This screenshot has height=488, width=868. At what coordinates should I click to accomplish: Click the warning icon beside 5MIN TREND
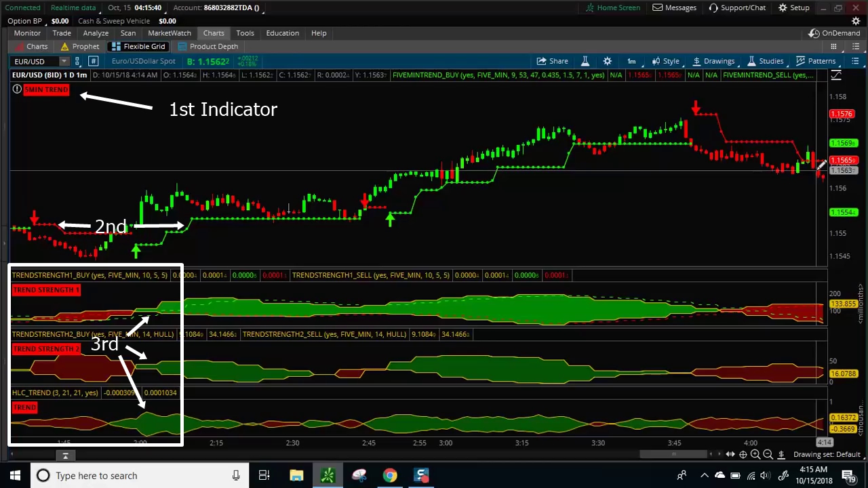tap(16, 89)
